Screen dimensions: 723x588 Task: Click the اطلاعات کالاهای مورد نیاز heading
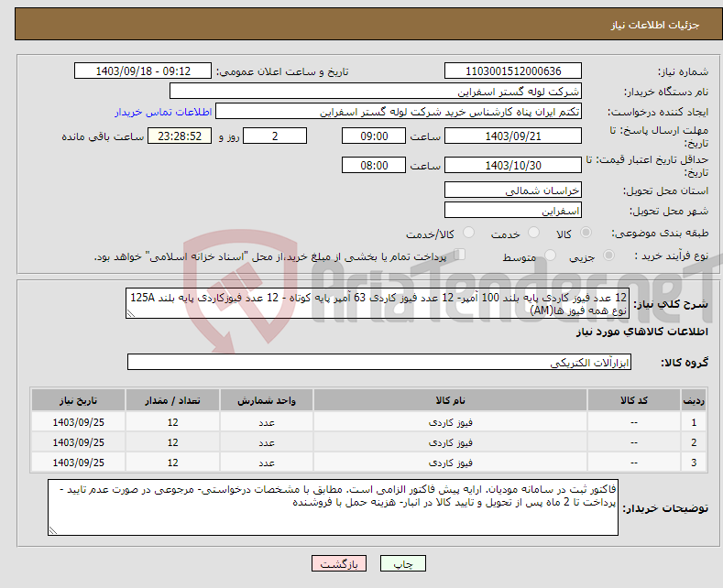coord(641,332)
